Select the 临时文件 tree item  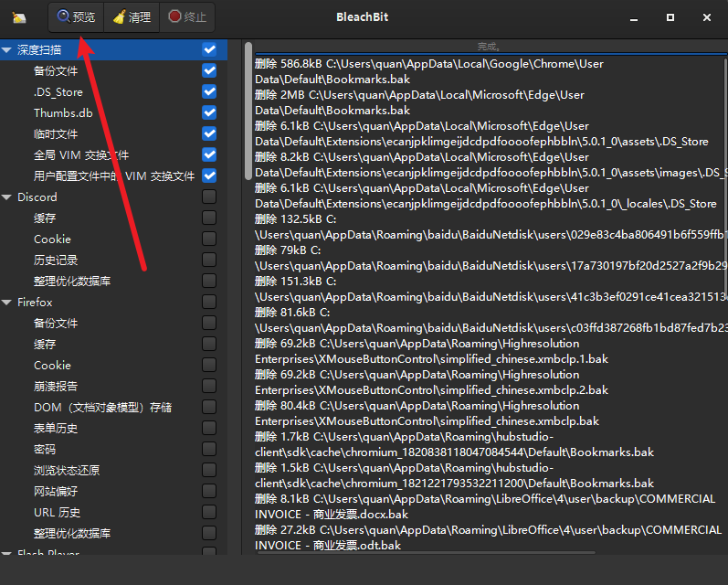(56, 133)
